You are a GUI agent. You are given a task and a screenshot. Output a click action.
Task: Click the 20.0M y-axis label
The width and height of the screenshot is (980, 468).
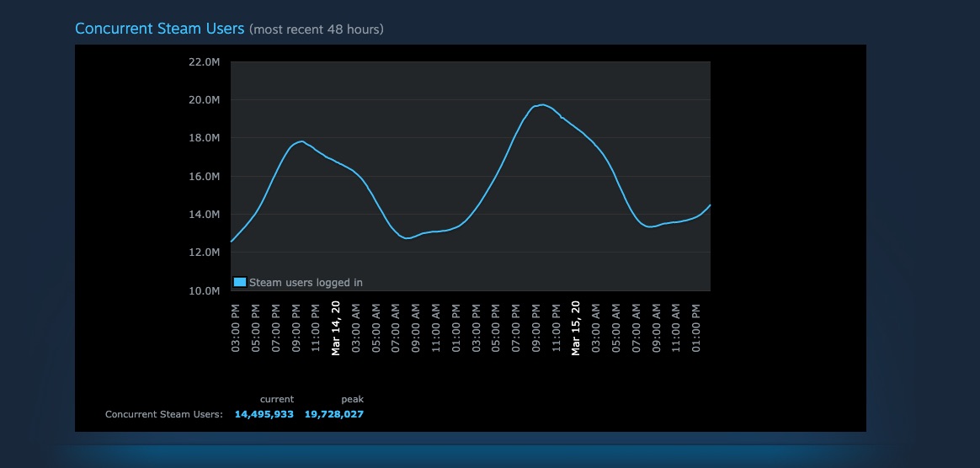coord(205,100)
